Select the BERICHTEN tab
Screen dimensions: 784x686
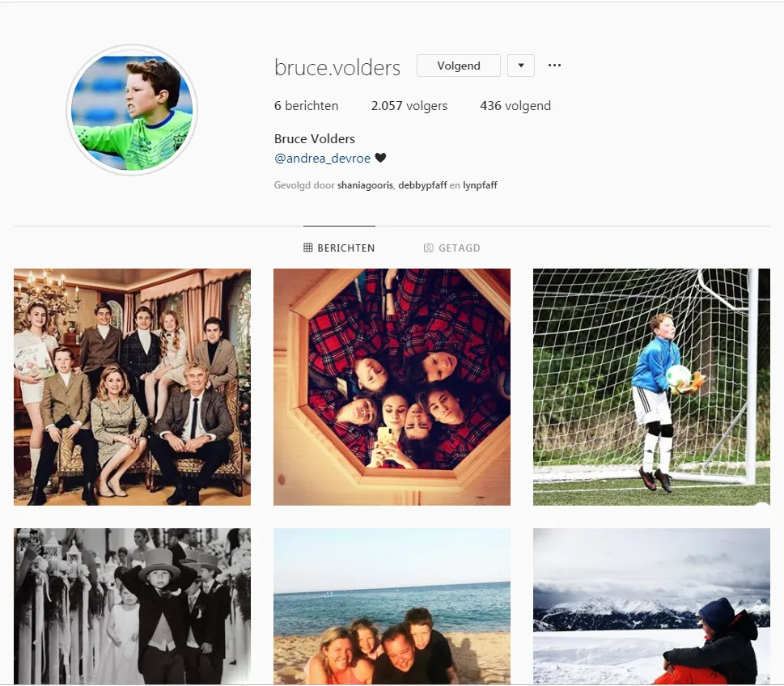pyautogui.click(x=339, y=248)
